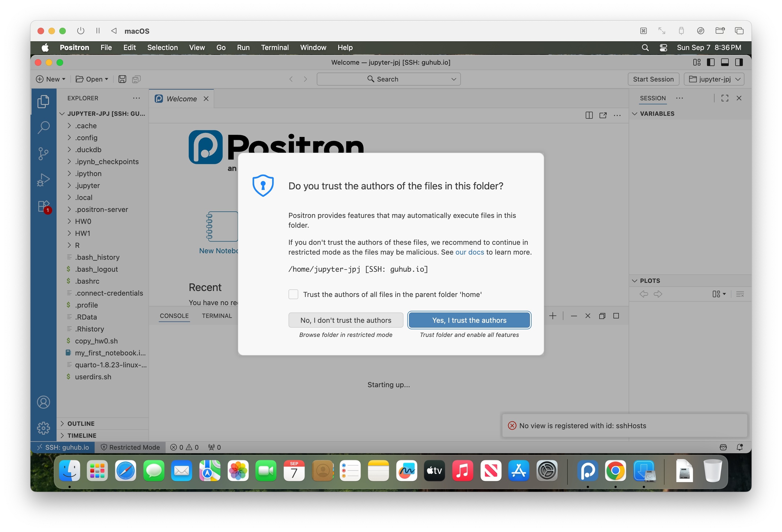Viewport: 782px width, 532px height.
Task: Maximize the console panel
Action: click(616, 316)
